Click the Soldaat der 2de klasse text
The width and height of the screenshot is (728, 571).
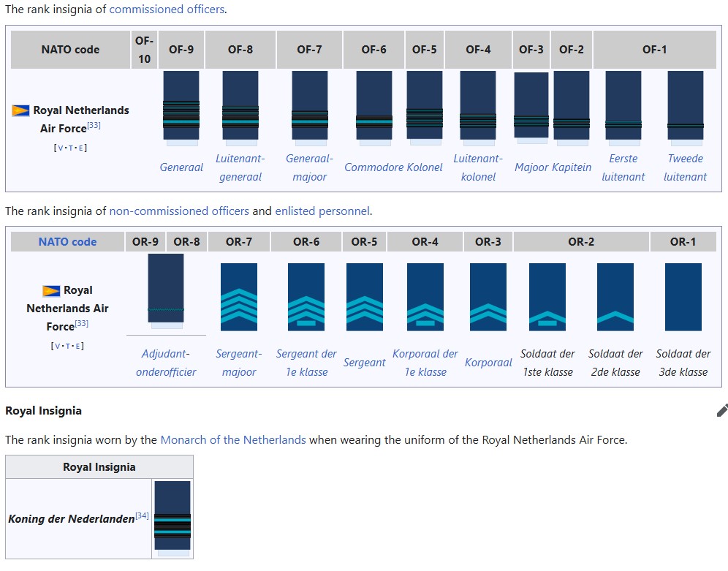pyautogui.click(x=615, y=363)
